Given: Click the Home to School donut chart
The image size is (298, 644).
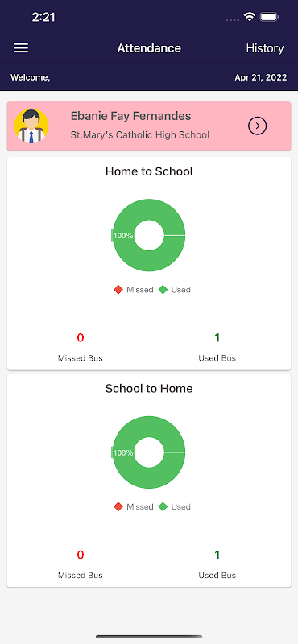Looking at the screenshot, I should click(149, 235).
